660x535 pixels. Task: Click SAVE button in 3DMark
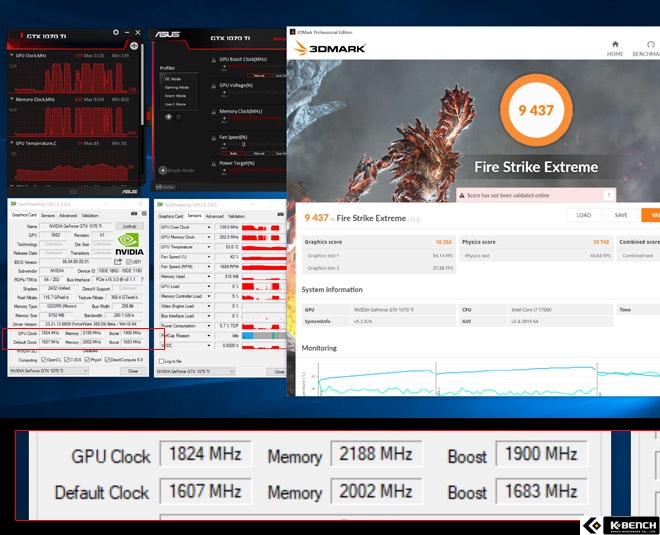click(x=621, y=215)
